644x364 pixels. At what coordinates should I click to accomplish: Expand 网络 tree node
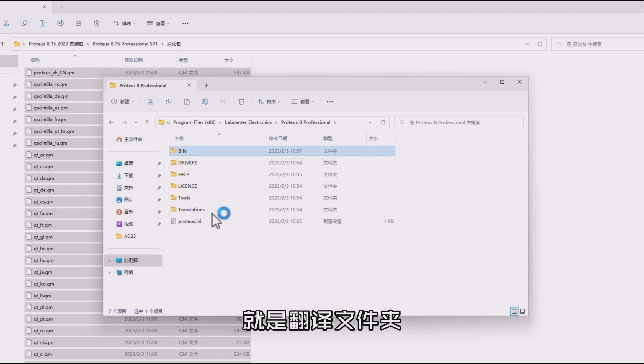(109, 273)
